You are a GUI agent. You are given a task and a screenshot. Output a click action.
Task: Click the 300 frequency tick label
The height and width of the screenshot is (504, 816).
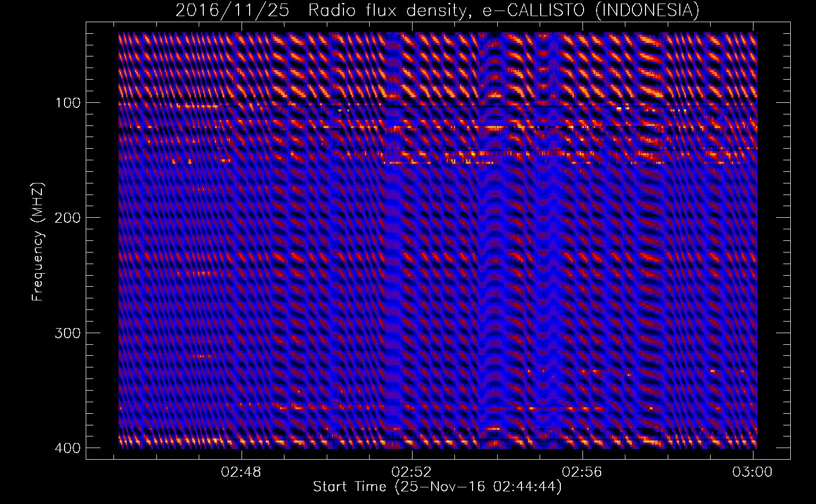coord(67,333)
